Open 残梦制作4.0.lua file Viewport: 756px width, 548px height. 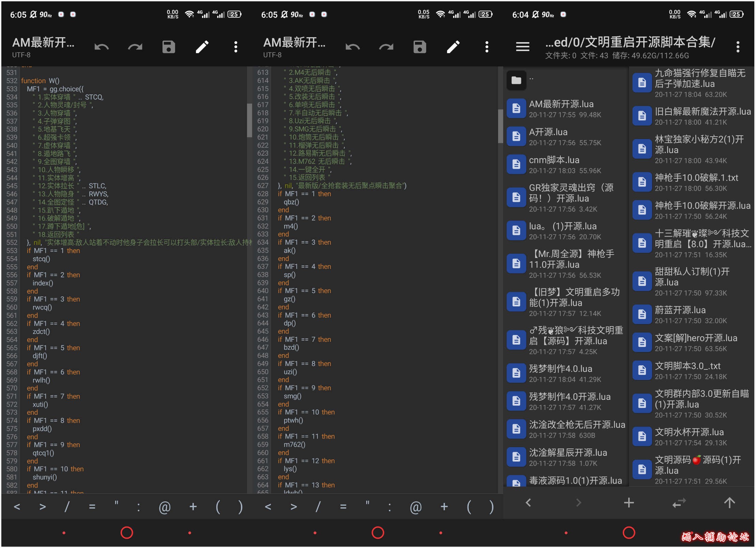[566, 373]
